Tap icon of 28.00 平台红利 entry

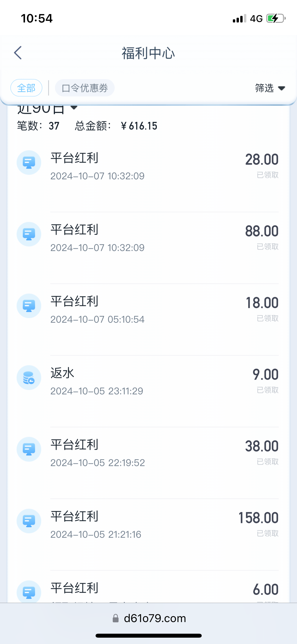(x=29, y=163)
